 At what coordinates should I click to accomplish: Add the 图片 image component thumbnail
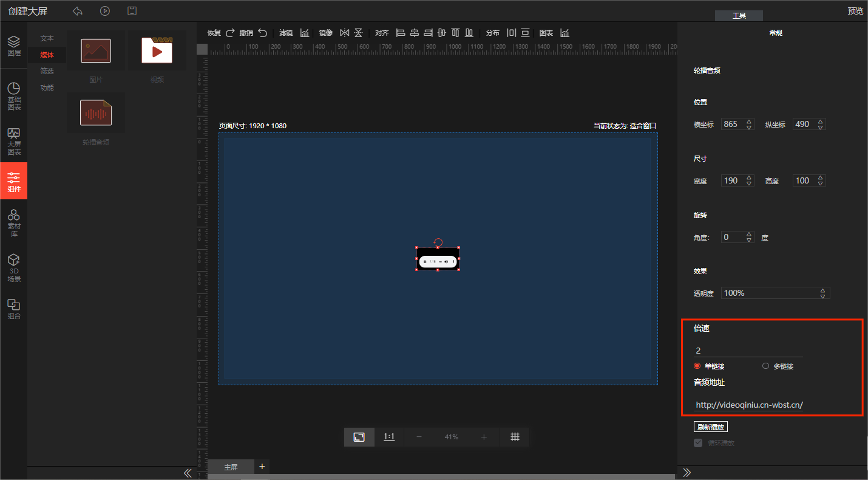pyautogui.click(x=96, y=51)
